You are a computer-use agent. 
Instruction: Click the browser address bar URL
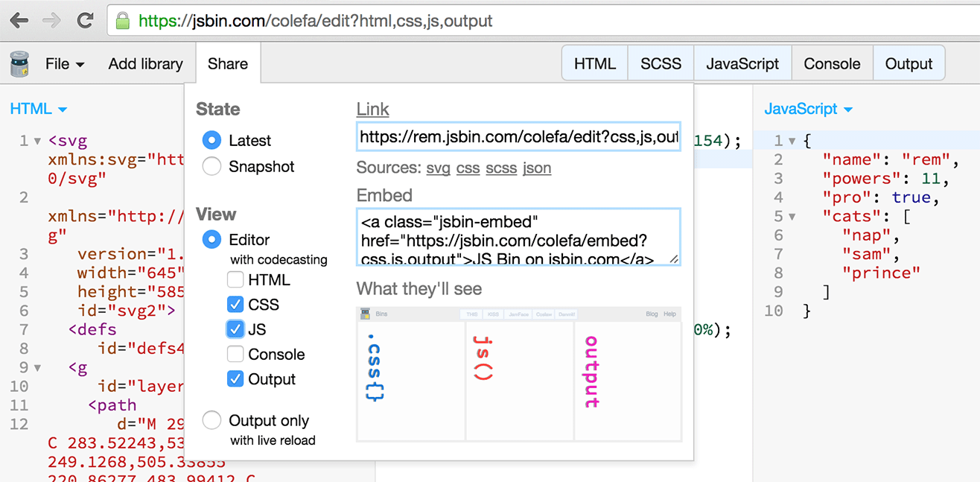(316, 21)
